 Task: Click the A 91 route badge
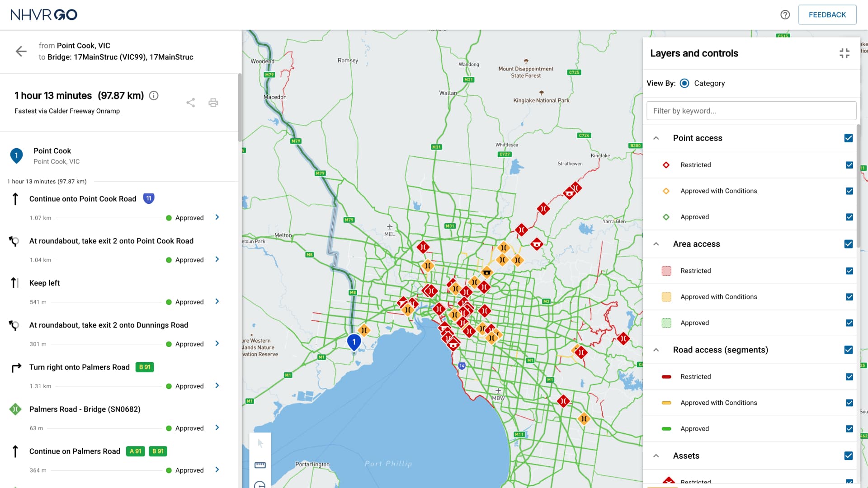coord(135,451)
